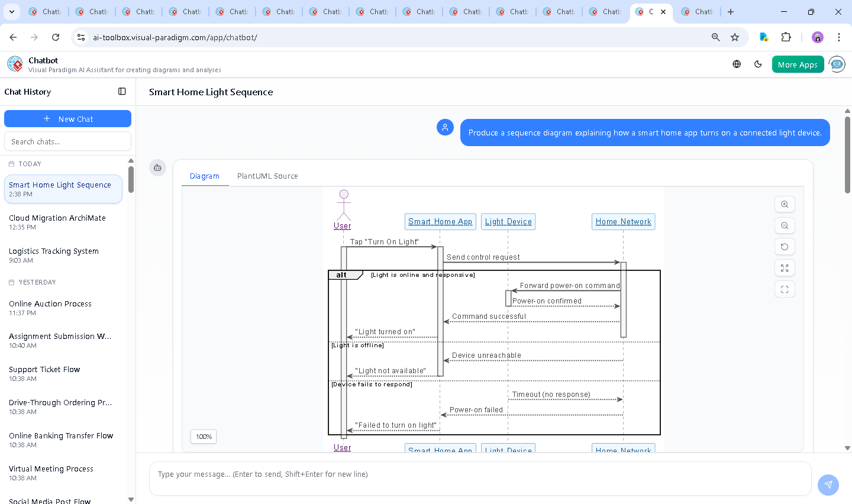This screenshot has width=852, height=504.
Task: Fit the diagram to the frame
Action: click(785, 289)
